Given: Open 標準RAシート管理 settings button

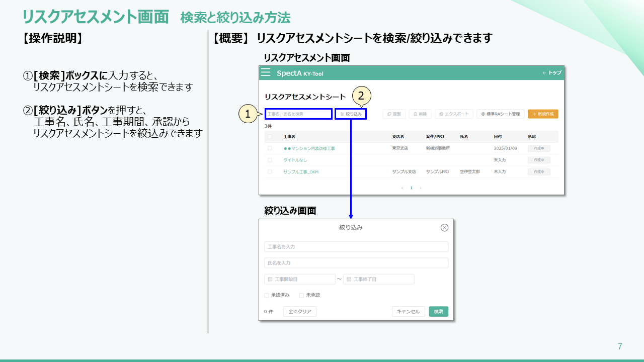Looking at the screenshot, I should (x=501, y=114).
